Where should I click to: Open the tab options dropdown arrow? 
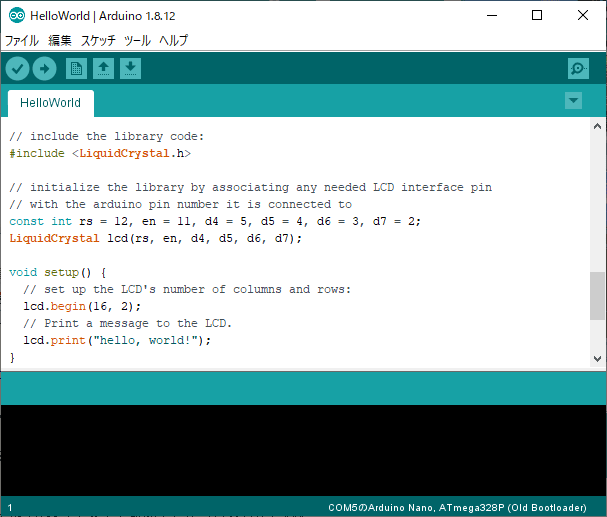tap(573, 101)
